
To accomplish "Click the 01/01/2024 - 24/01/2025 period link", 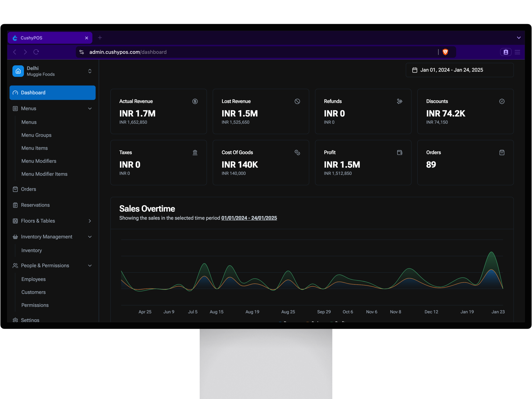I will pyautogui.click(x=249, y=218).
